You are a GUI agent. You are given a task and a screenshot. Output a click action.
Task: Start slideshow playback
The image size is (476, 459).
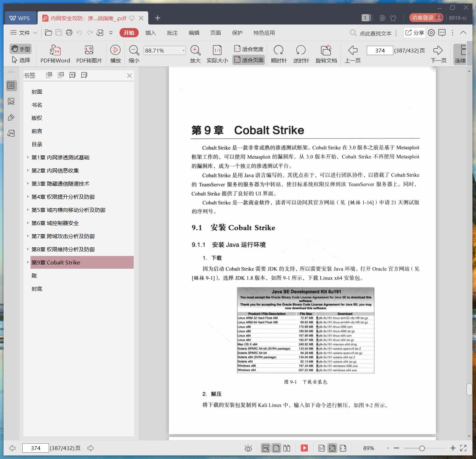tap(115, 54)
